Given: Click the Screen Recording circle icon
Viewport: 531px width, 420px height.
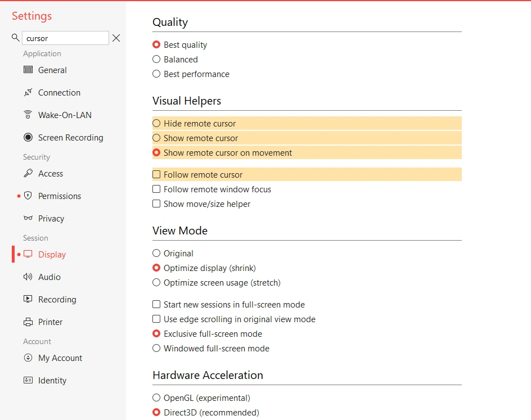Looking at the screenshot, I should [x=28, y=138].
